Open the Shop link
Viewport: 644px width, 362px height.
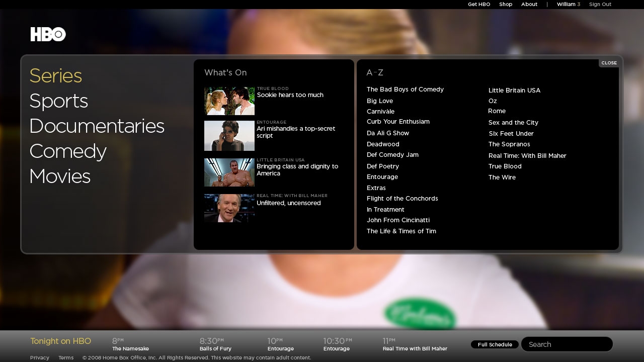point(506,4)
